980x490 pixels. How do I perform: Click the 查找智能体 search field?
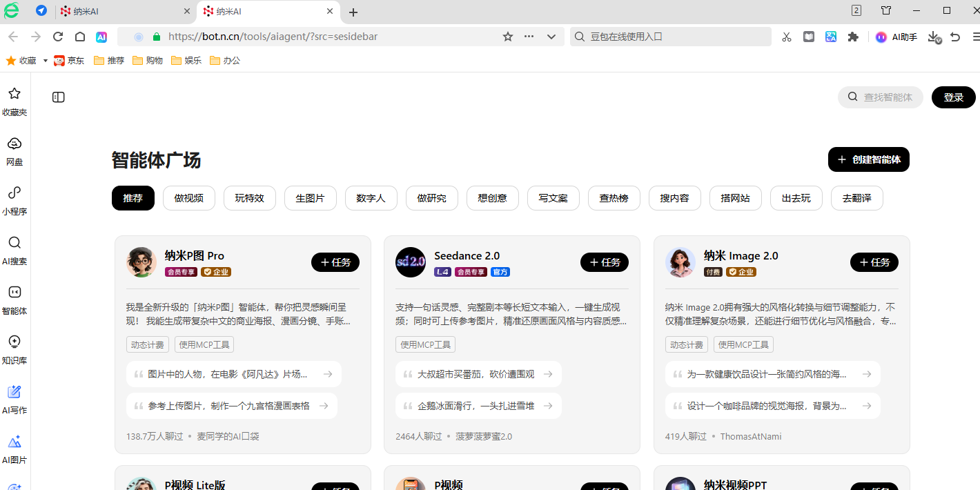tap(887, 97)
